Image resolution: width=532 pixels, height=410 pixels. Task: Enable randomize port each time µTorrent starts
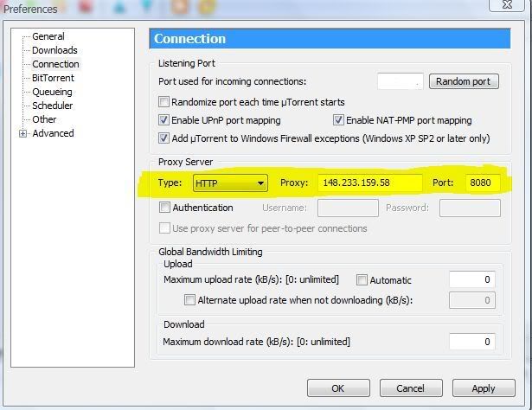(164, 102)
